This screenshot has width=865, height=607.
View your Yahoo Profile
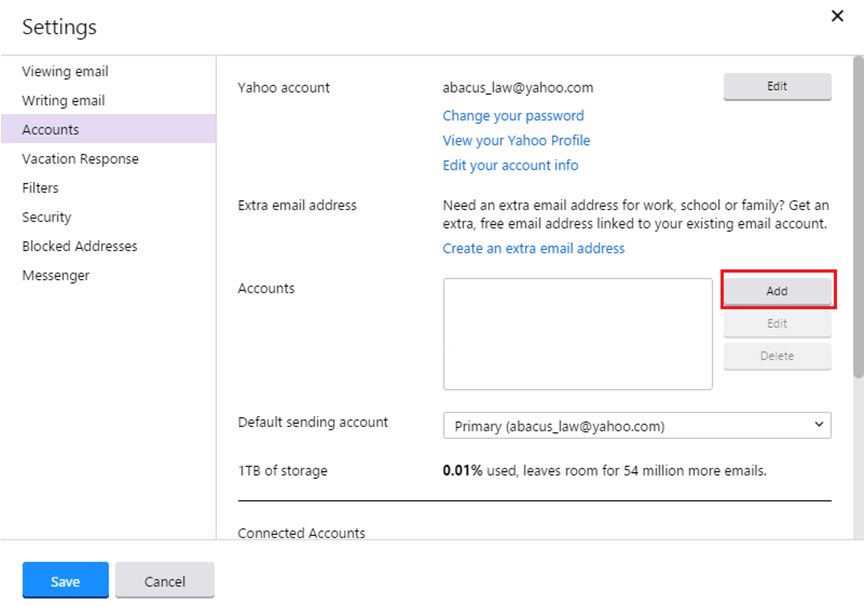click(516, 140)
